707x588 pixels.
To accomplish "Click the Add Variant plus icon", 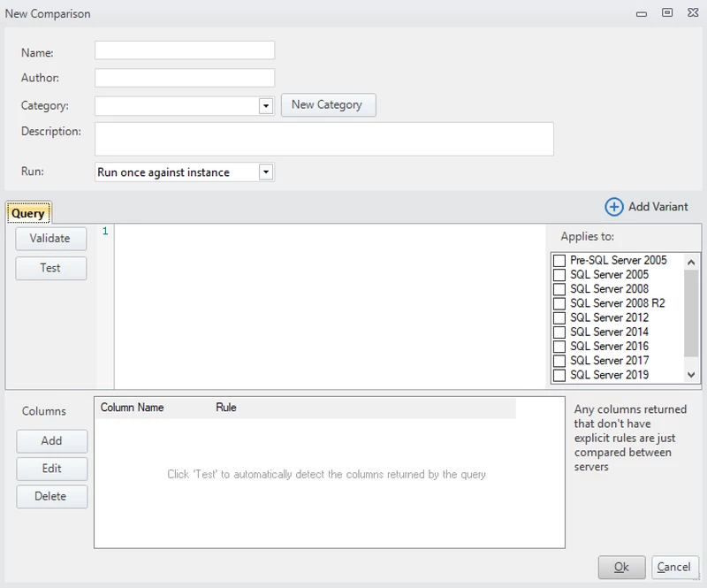I will click(614, 206).
